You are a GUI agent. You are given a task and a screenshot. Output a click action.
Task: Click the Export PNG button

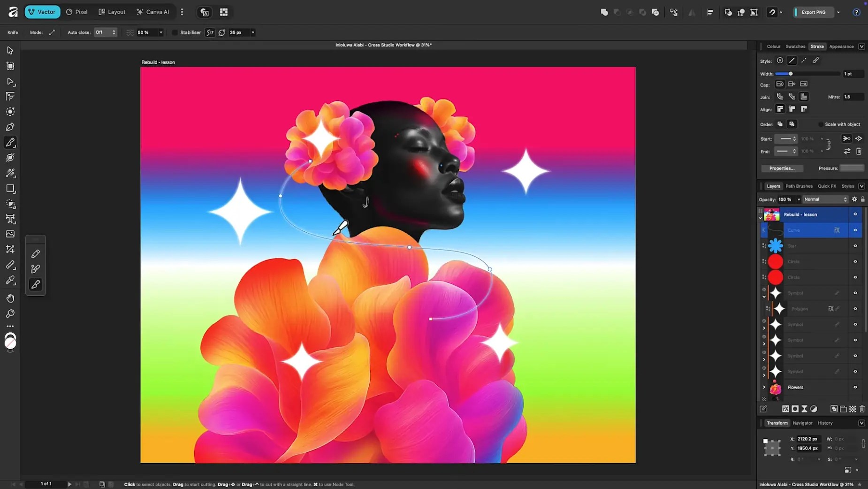(814, 12)
